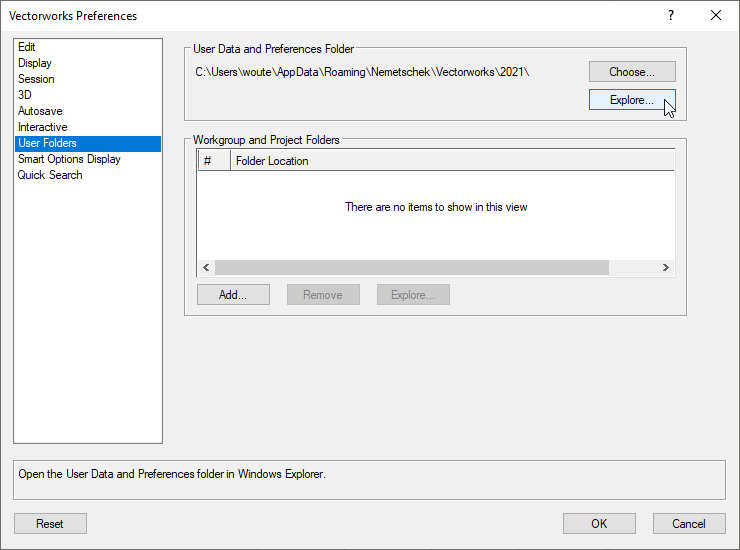Switch to Session preferences
The image size is (740, 550).
88,79
